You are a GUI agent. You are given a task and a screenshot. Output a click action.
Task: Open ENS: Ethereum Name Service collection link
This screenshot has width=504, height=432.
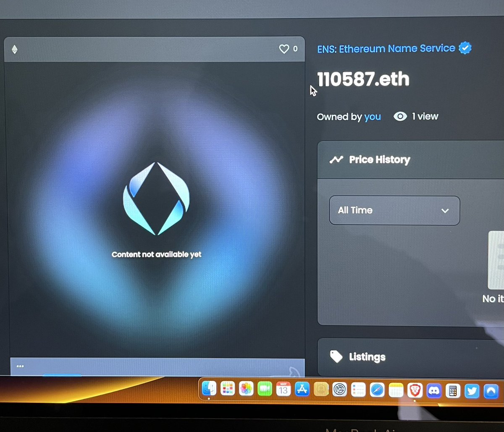[386, 49]
